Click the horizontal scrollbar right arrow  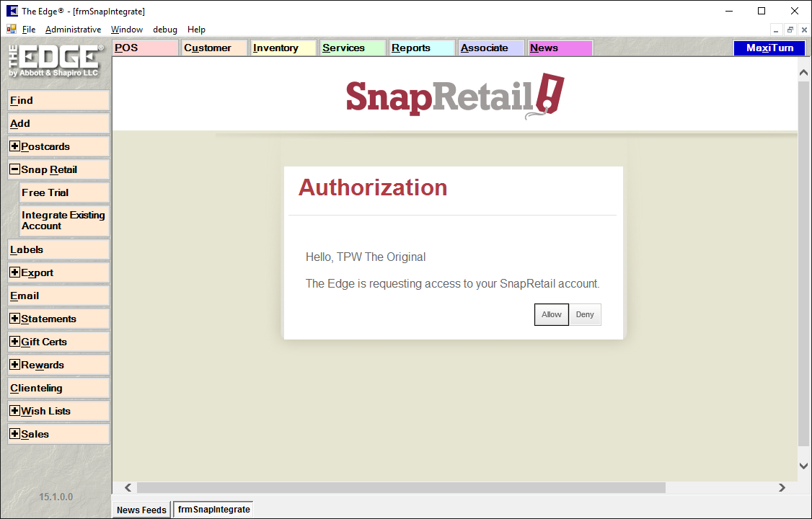[x=782, y=488]
